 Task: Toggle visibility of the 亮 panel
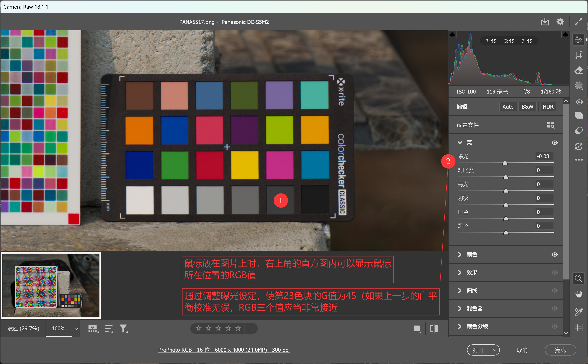tap(555, 142)
